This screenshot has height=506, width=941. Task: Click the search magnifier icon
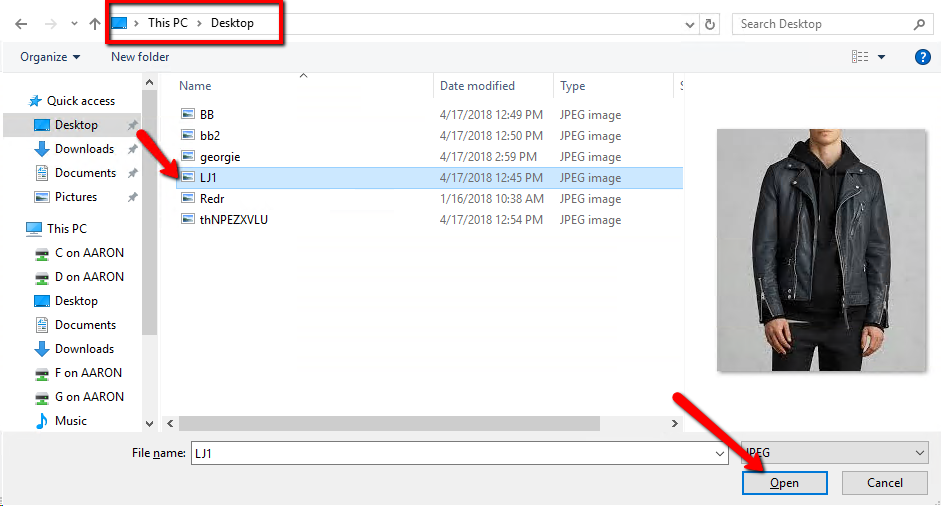(919, 24)
